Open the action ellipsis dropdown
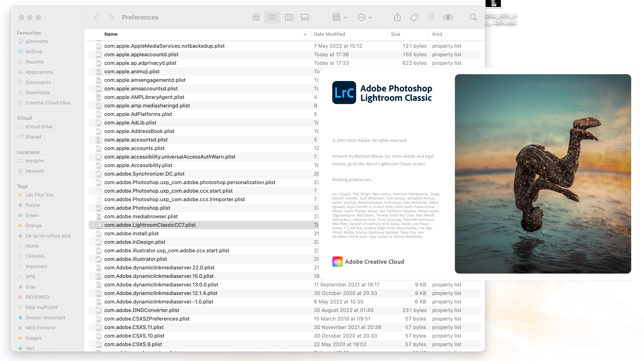The width and height of the screenshot is (644, 361). pyautogui.click(x=365, y=17)
